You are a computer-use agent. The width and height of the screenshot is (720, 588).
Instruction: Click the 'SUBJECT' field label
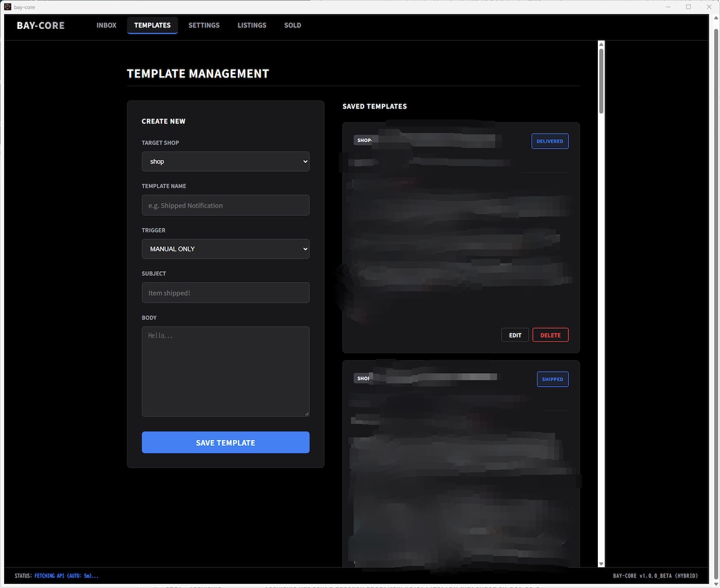point(154,273)
